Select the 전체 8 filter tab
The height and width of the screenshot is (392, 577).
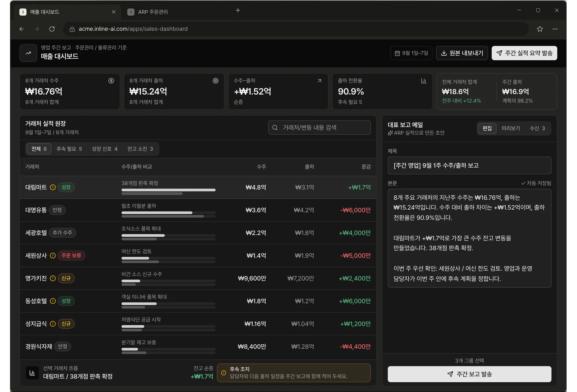pos(39,149)
